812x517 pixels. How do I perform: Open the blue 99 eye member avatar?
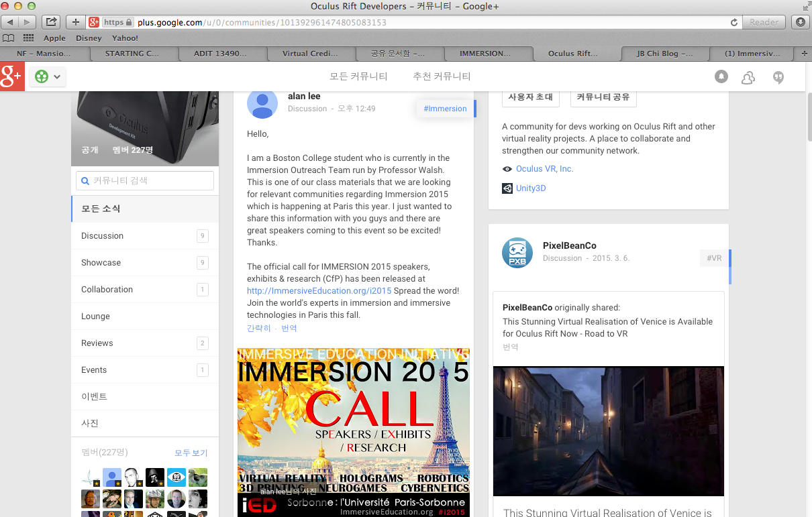(176, 477)
